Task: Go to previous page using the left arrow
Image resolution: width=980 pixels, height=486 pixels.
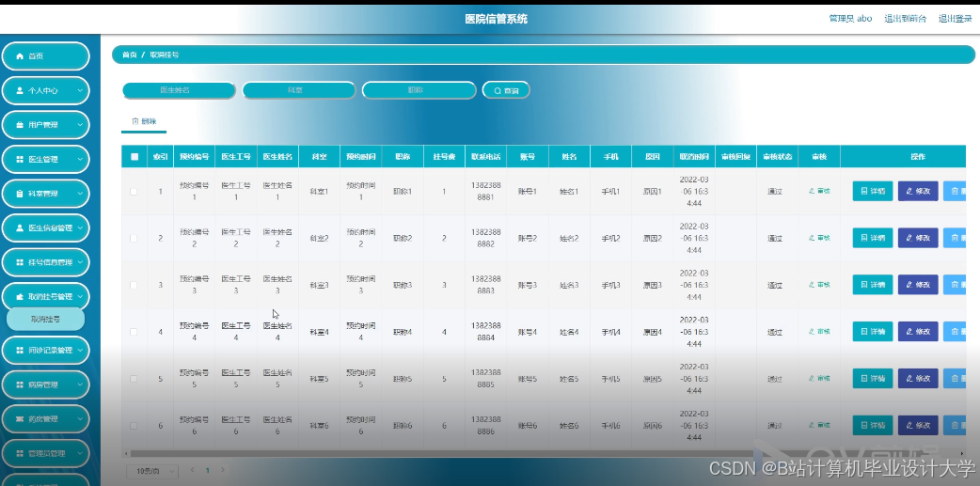Action: [x=193, y=470]
